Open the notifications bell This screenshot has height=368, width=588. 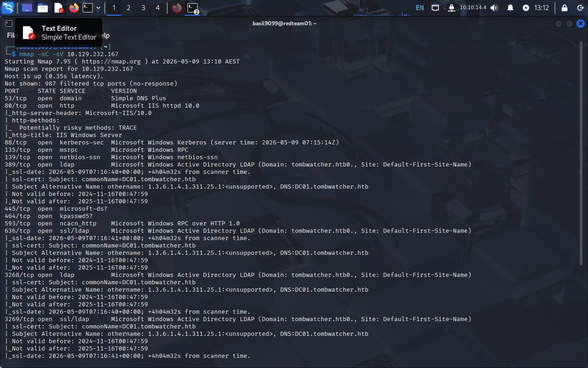pyautogui.click(x=510, y=8)
